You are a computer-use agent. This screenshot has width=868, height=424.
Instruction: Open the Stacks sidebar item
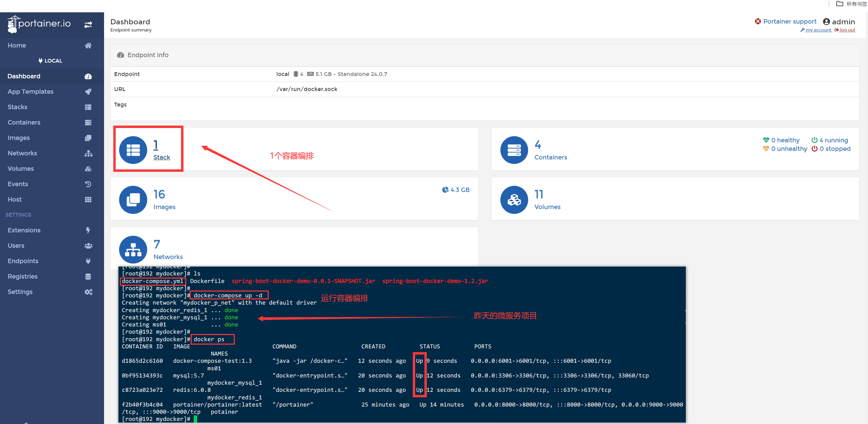click(x=17, y=107)
